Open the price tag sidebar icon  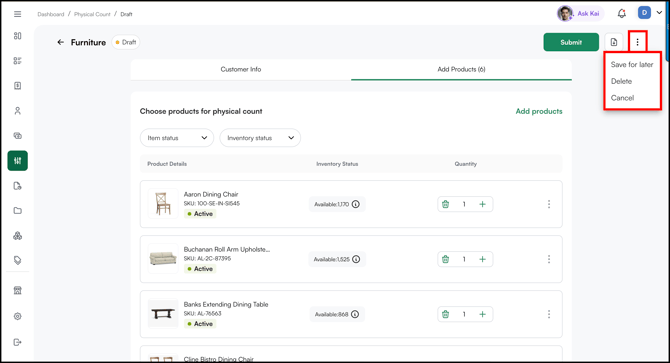pyautogui.click(x=18, y=261)
